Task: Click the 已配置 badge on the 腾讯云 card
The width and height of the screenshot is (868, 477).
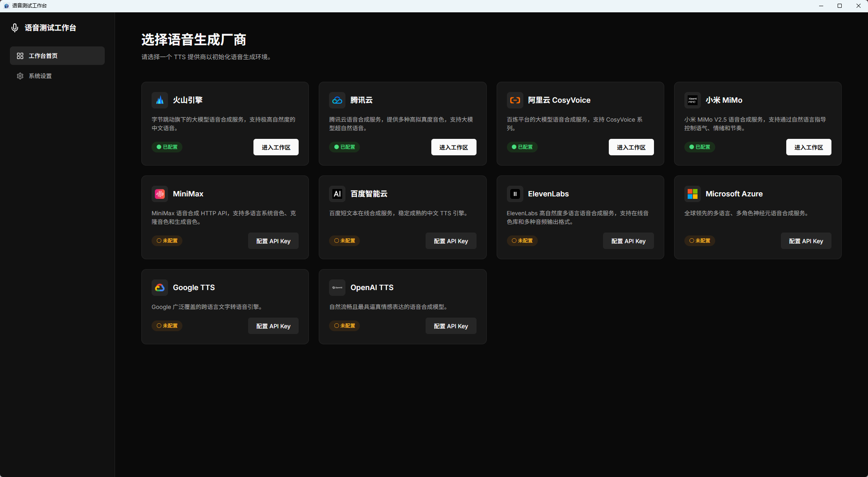Action: click(x=344, y=147)
